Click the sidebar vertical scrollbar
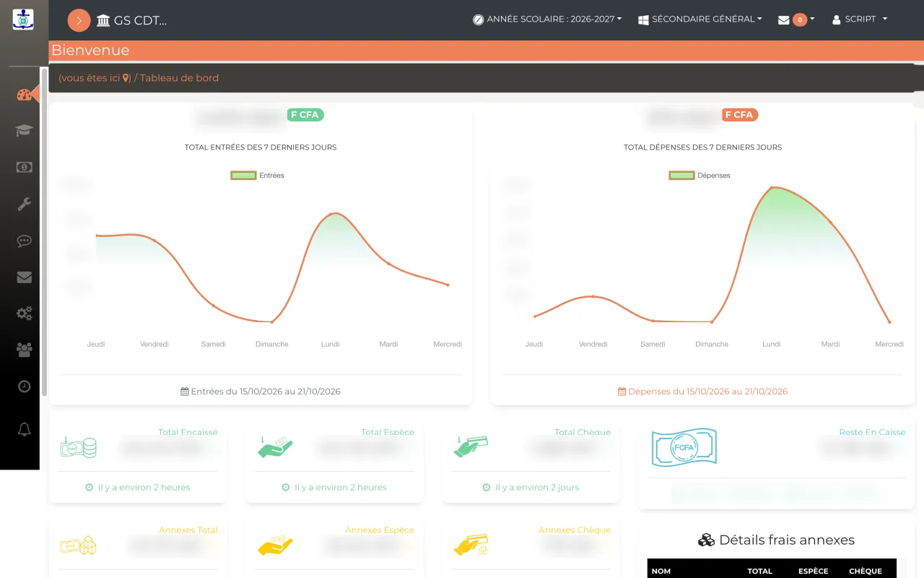The image size is (924, 578). point(44,231)
